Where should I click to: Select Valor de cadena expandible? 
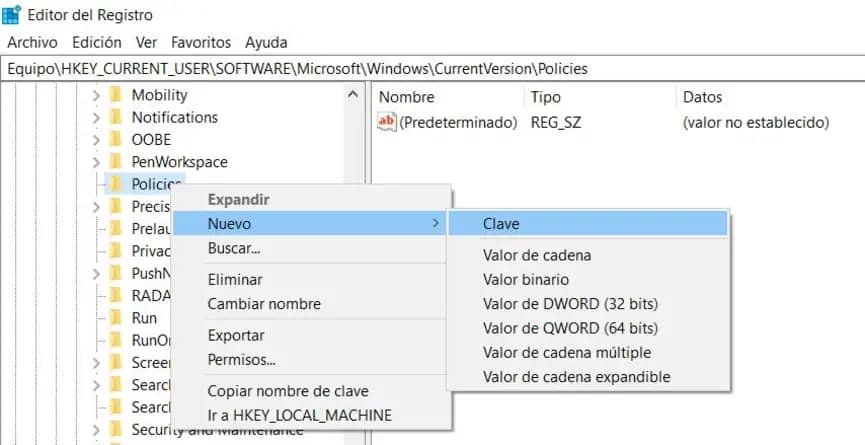[588, 377]
